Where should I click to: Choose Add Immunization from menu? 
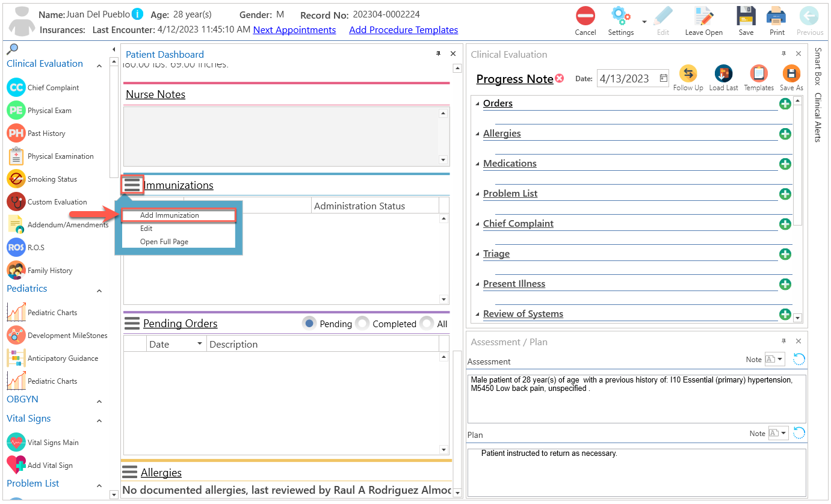click(x=178, y=215)
